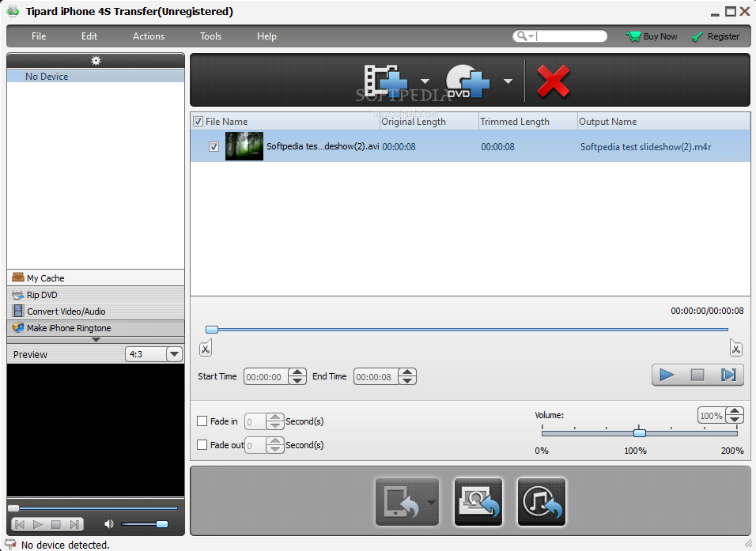
Task: Open the Add Video dropdown arrow
Action: tap(425, 81)
